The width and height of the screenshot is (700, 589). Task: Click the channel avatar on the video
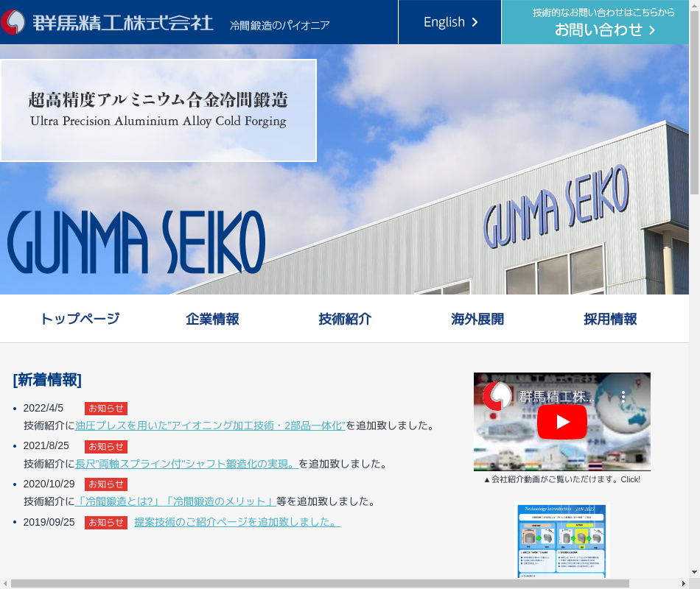click(x=497, y=396)
